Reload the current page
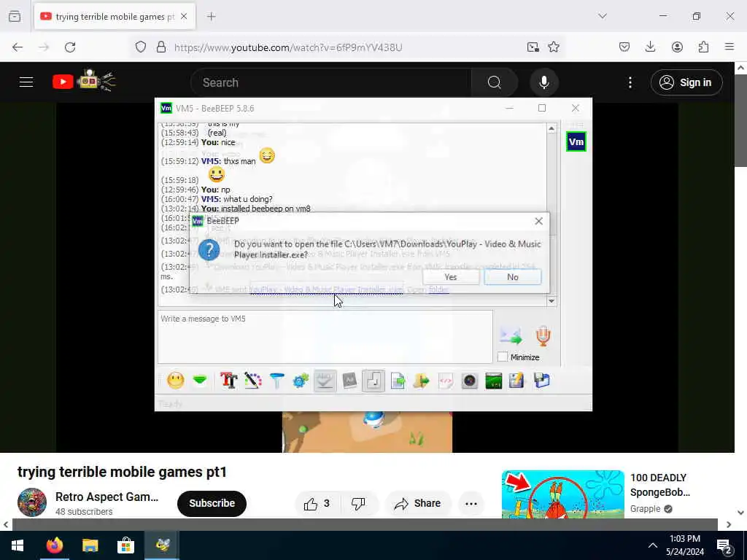Screen dimensions: 747x560 70,47
